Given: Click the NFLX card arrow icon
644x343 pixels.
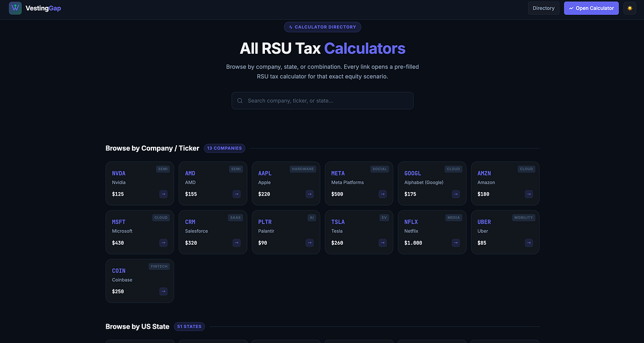Looking at the screenshot, I should [456, 242].
